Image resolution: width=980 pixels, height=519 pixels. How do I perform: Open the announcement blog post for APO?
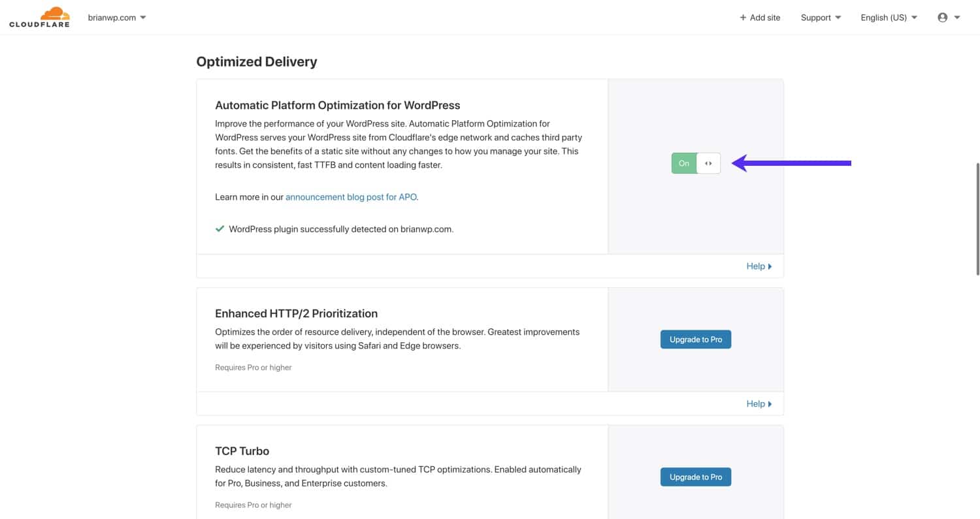click(x=351, y=197)
